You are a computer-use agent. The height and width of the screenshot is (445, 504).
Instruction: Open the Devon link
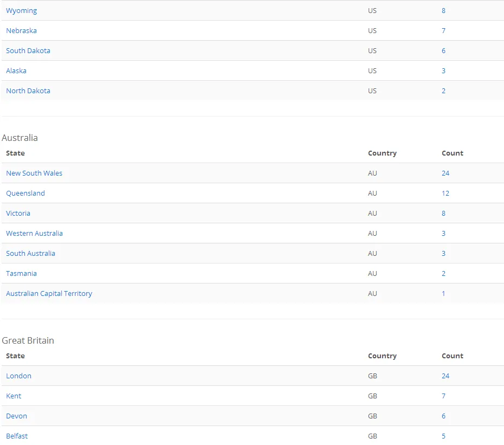(x=16, y=416)
